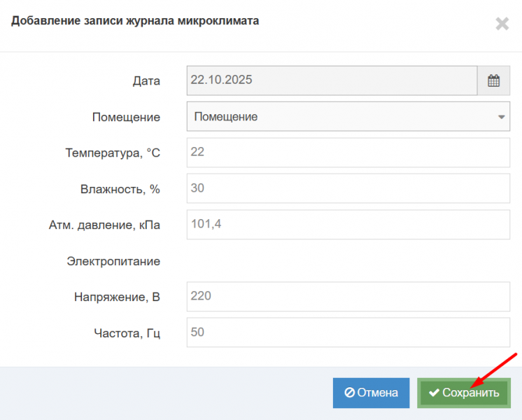
Task: Select the Влажность, % input box
Action: point(348,188)
